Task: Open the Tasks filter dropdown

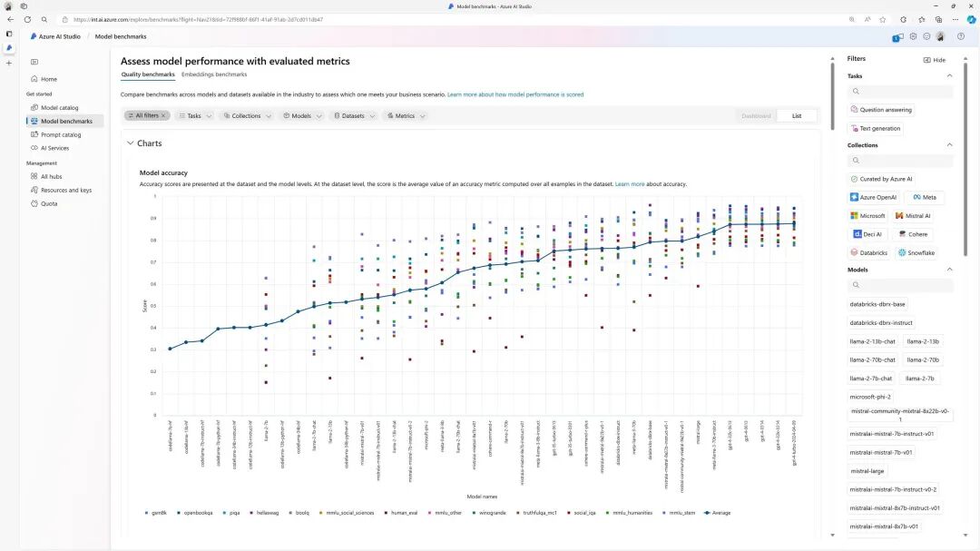Action: coord(196,115)
